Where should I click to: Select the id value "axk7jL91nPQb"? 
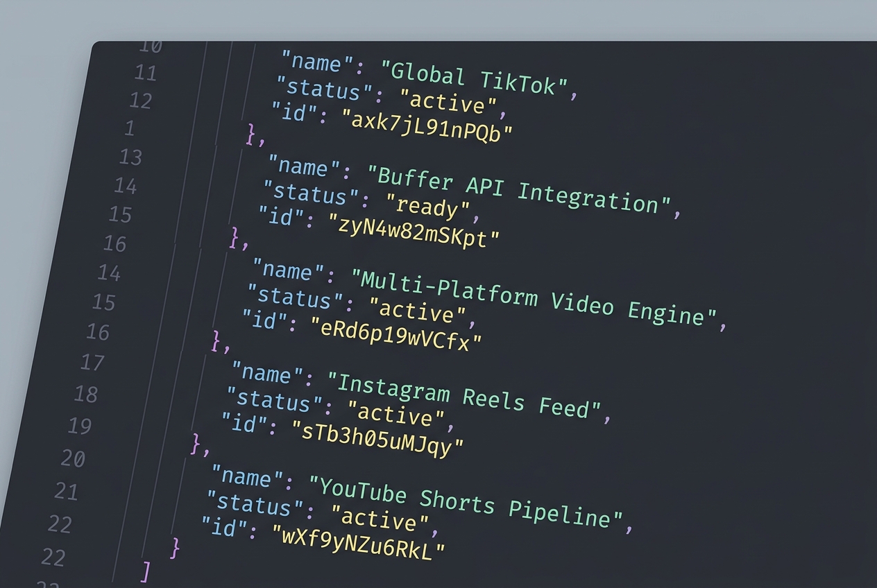click(427, 126)
